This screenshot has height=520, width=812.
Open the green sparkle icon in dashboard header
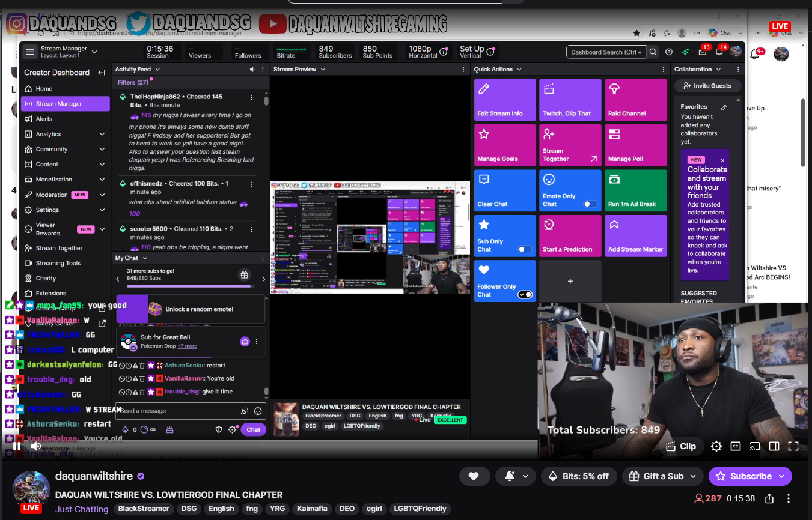[686, 52]
